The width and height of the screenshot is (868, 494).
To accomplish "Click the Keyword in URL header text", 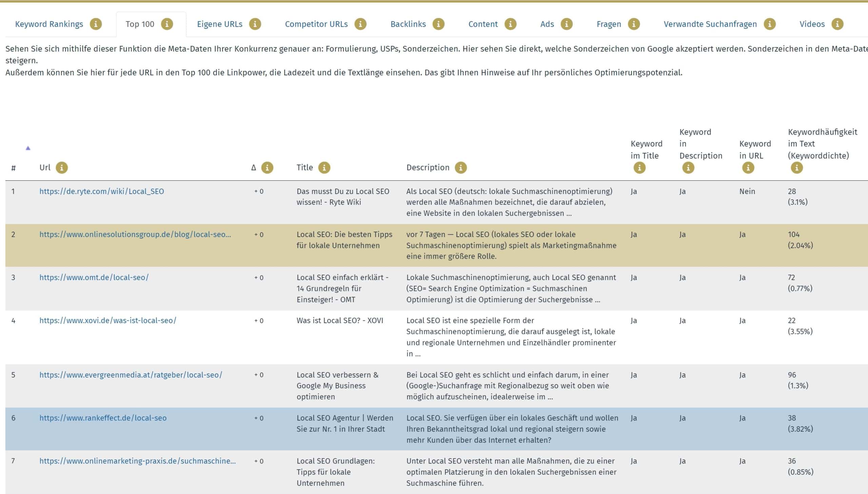I will pos(755,150).
